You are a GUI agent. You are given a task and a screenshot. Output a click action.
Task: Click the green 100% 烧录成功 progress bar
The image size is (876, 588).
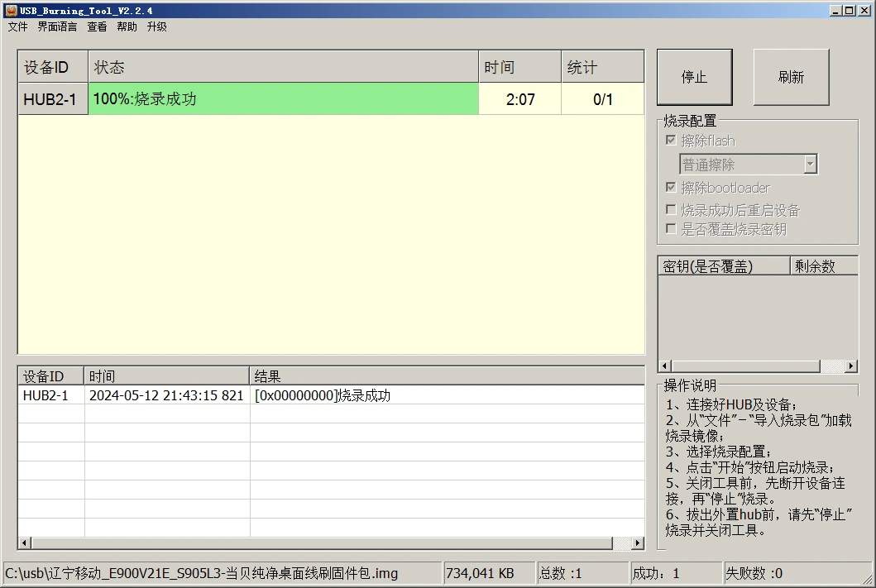(x=283, y=99)
